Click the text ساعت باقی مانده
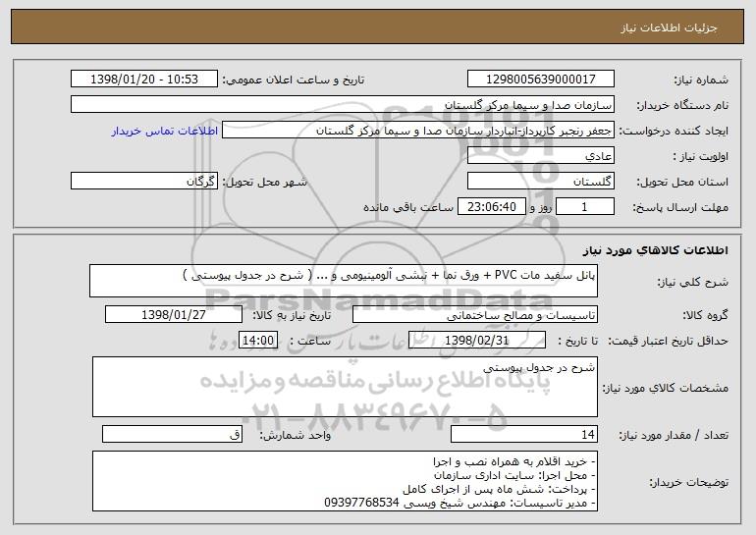This screenshot has height=535, width=756. pyautogui.click(x=408, y=207)
